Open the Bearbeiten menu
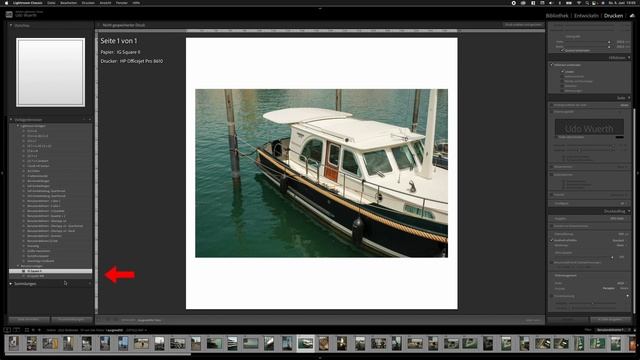 pos(69,2)
